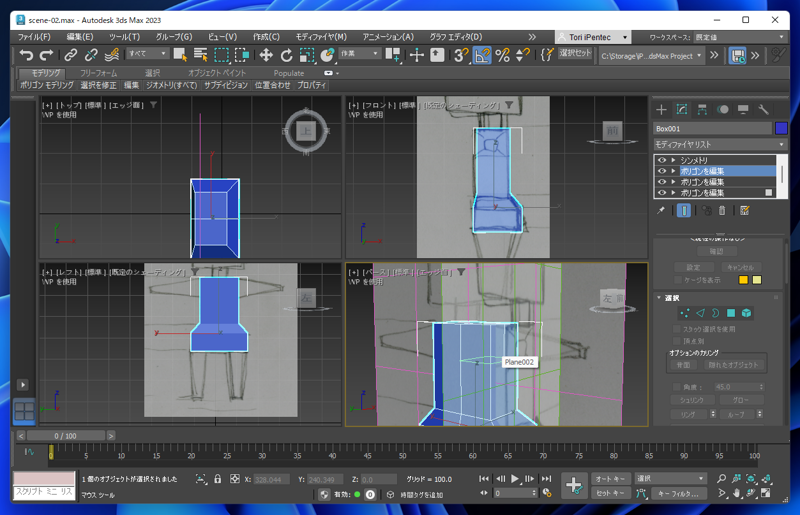Image resolution: width=800 pixels, height=515 pixels.
Task: Expand シンメトリ modifier sub-levels arrow
Action: tap(673, 160)
